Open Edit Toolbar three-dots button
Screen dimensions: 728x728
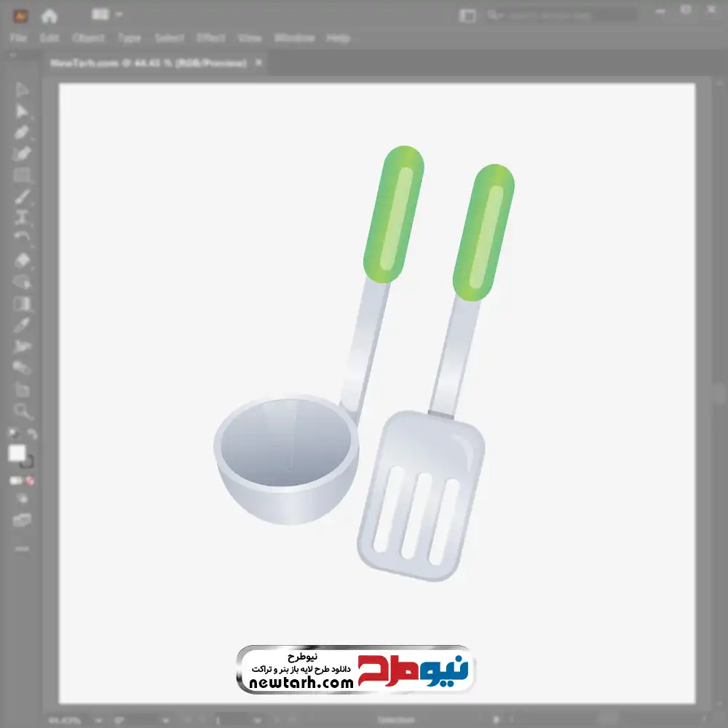tap(22, 549)
